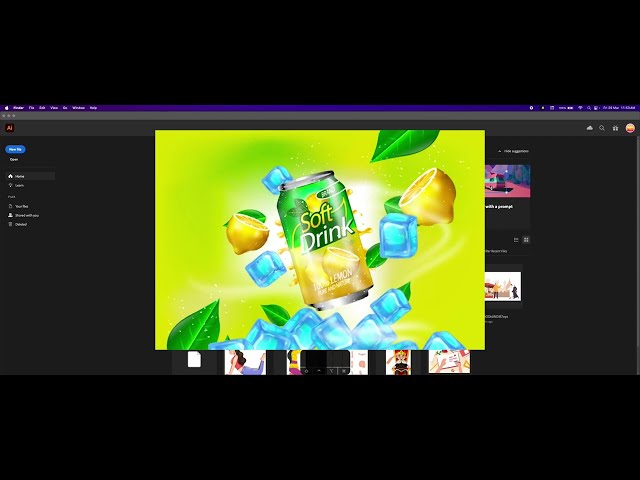
Task: Open the Finder menu
Action: click(18, 108)
